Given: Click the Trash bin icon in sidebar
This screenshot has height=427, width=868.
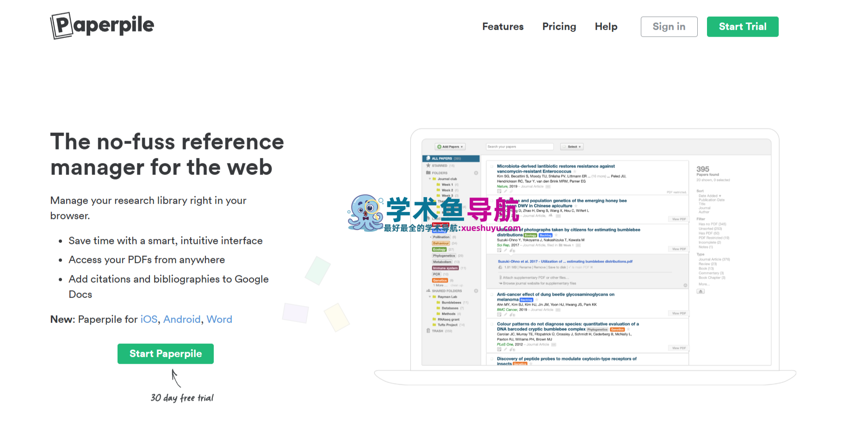Looking at the screenshot, I should (x=428, y=331).
